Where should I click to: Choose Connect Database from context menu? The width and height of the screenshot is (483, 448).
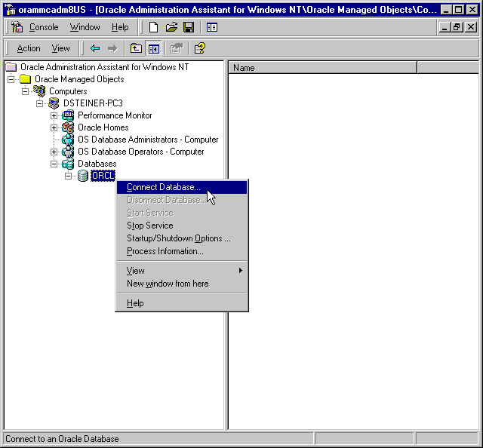pos(163,187)
